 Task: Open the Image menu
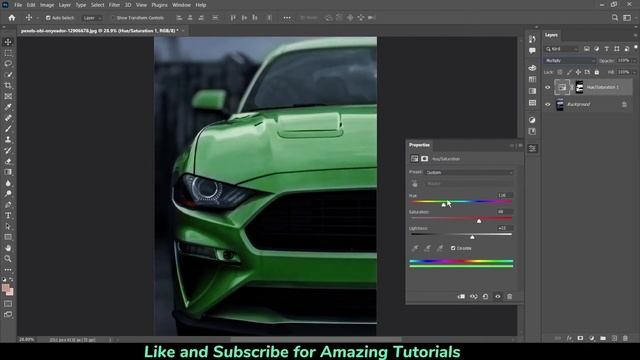click(x=47, y=5)
